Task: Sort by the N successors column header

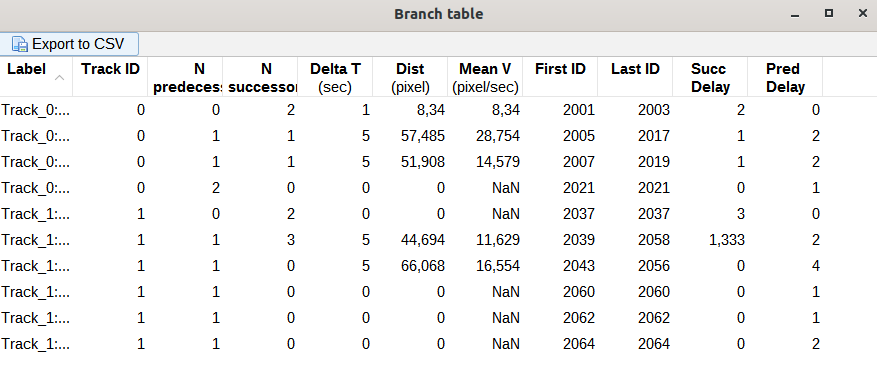Action: point(260,77)
